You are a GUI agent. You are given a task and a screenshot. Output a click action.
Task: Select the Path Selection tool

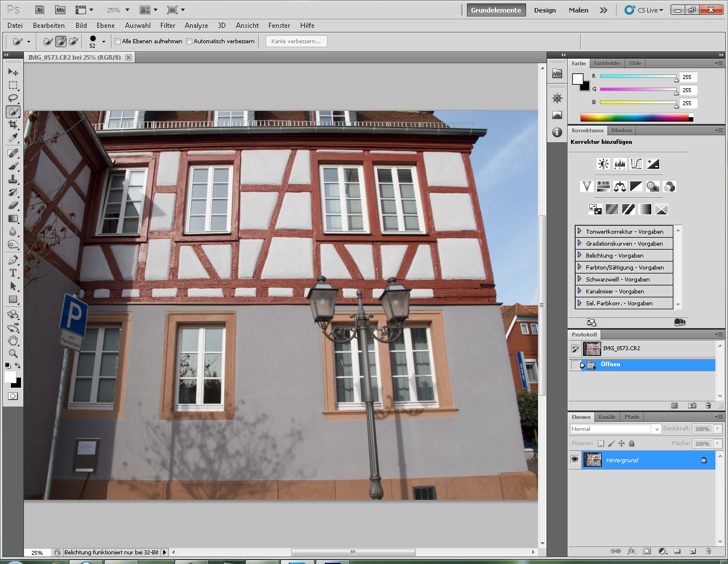(x=13, y=286)
